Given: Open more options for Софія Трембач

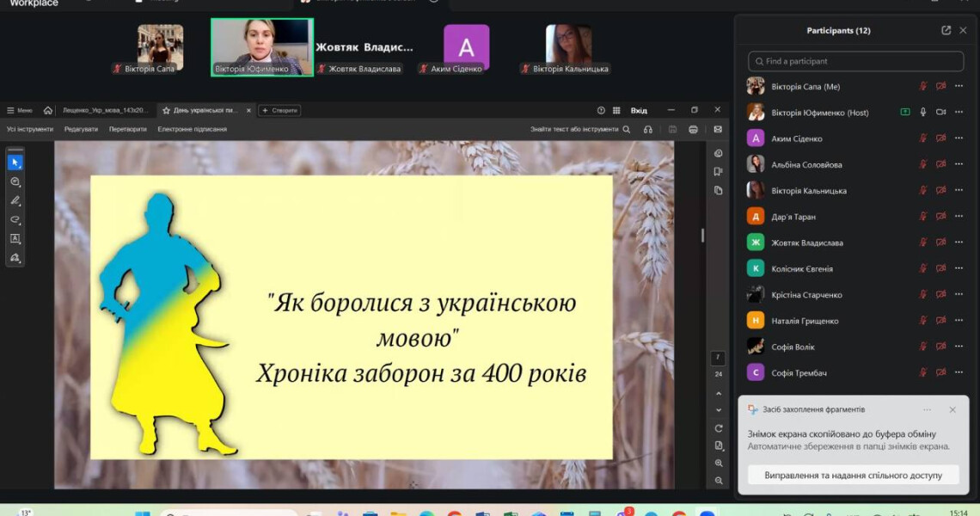Looking at the screenshot, I should click(x=959, y=372).
